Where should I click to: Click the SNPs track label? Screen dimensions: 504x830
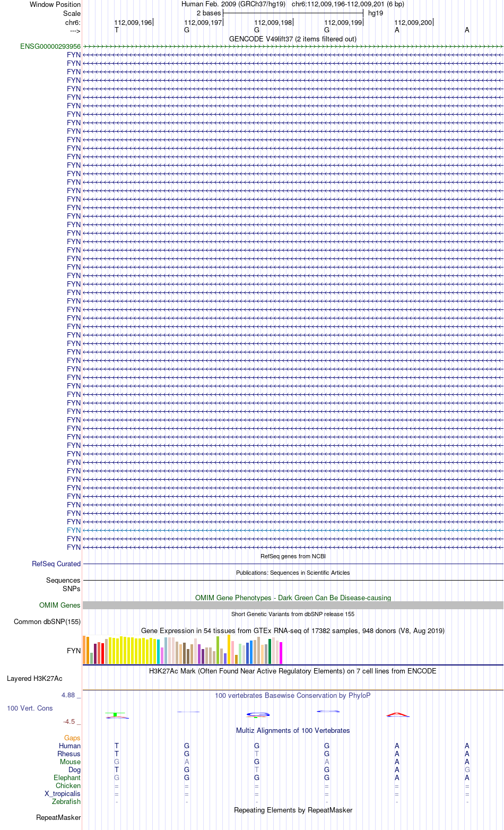(72, 589)
